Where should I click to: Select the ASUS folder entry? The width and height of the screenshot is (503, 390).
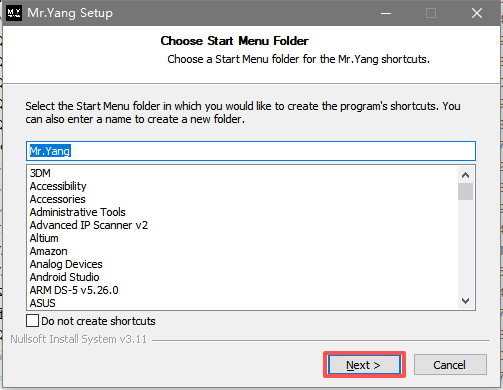coord(43,303)
